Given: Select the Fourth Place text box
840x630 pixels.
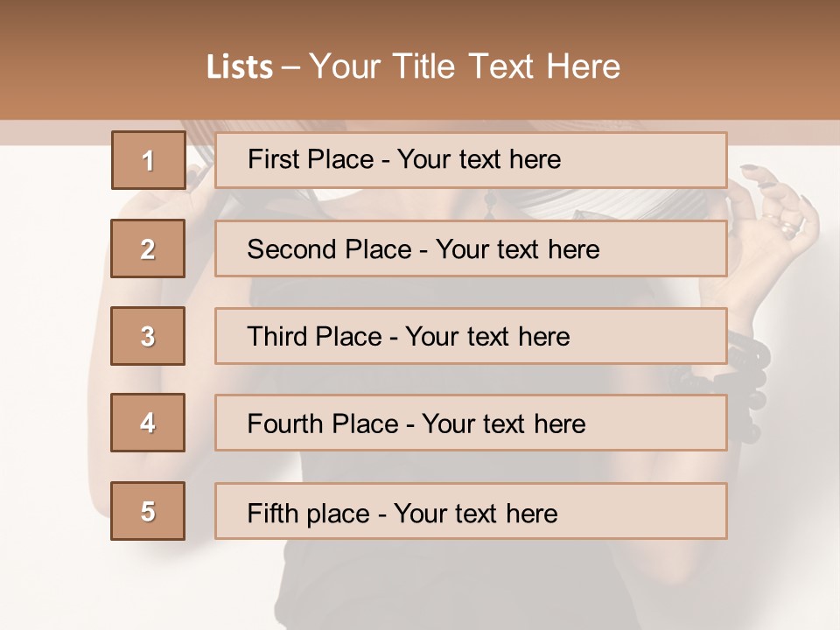Looking at the screenshot, I should tap(471, 423).
